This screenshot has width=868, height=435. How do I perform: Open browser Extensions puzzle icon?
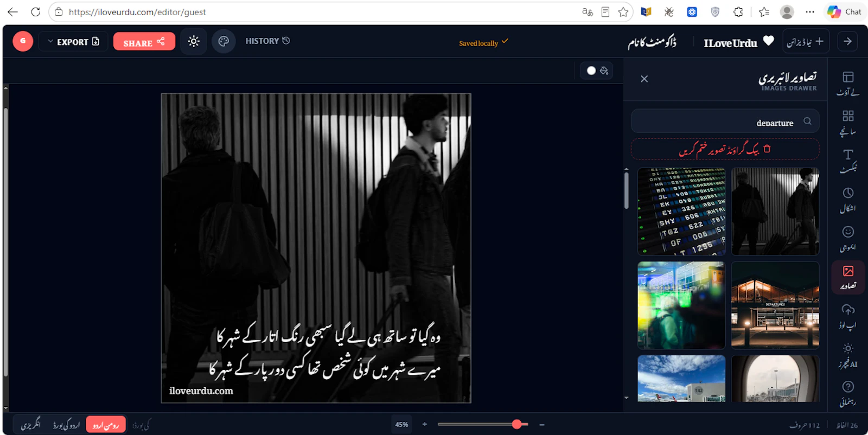click(x=738, y=12)
